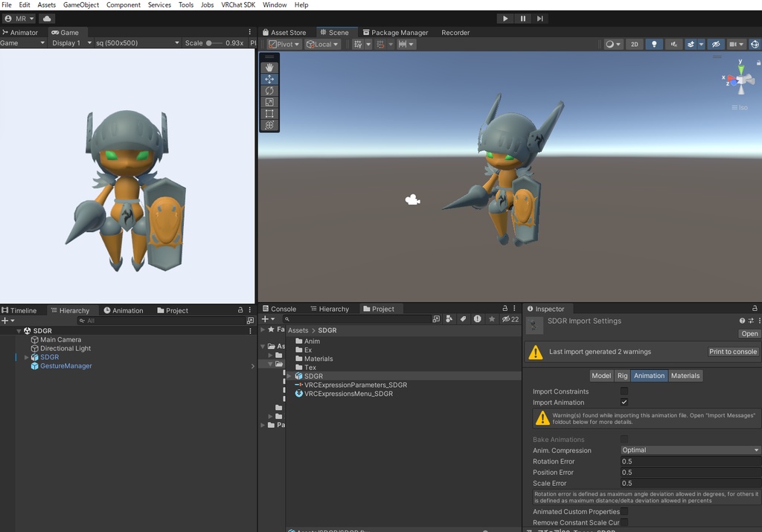Viewport: 762px width, 532px height.
Task: Enable the Import Constraints checkbox
Action: (x=624, y=391)
